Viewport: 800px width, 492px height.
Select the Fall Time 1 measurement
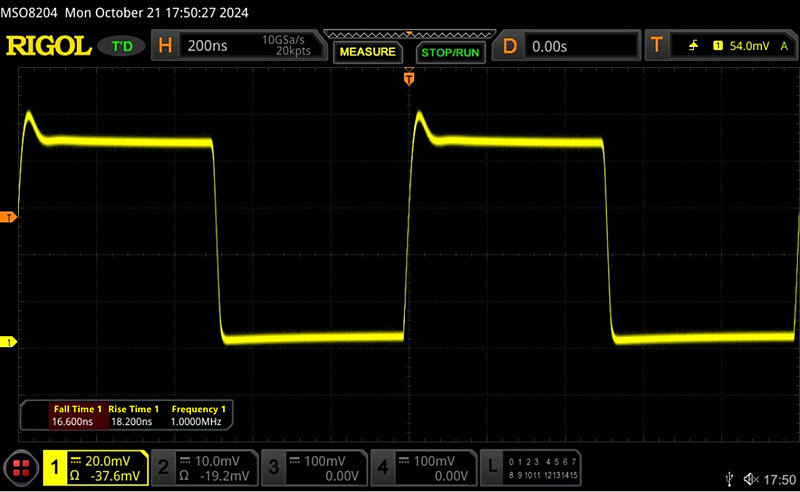pos(78,415)
